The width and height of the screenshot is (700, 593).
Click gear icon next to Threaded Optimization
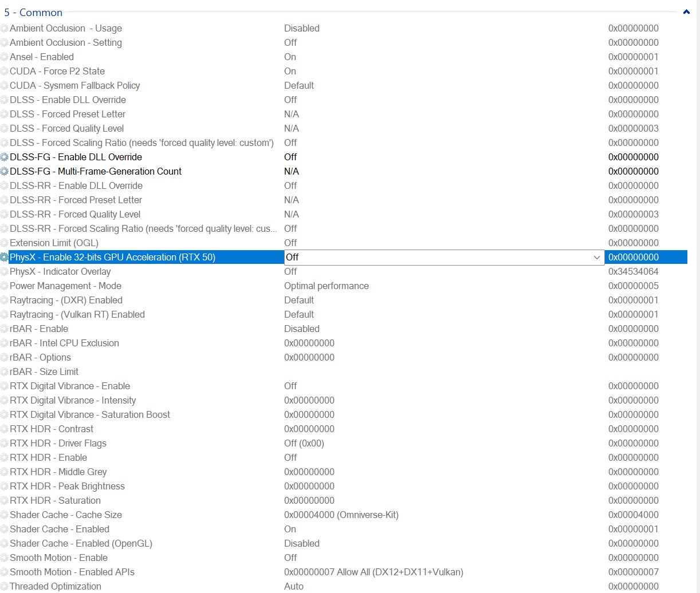pos(5,586)
